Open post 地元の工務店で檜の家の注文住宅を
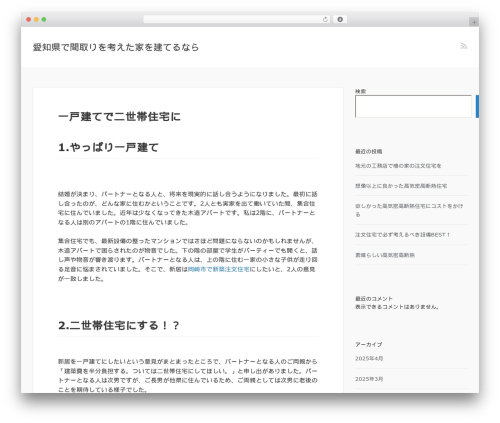The image size is (500, 423). (x=398, y=166)
